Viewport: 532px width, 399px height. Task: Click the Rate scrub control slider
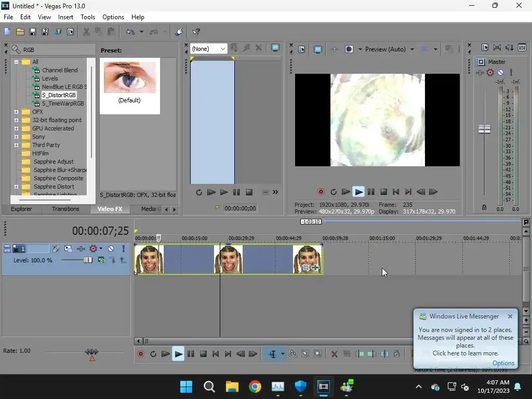point(91,352)
